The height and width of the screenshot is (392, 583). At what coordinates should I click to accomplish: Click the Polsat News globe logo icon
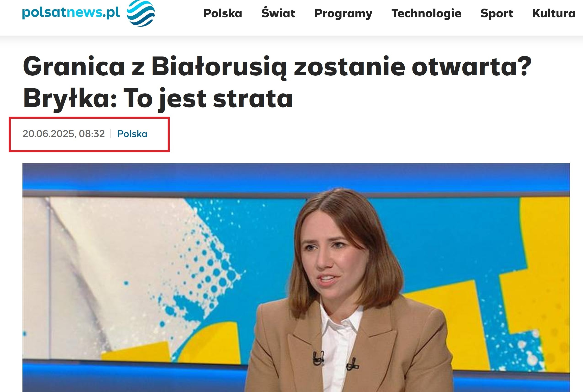(141, 13)
